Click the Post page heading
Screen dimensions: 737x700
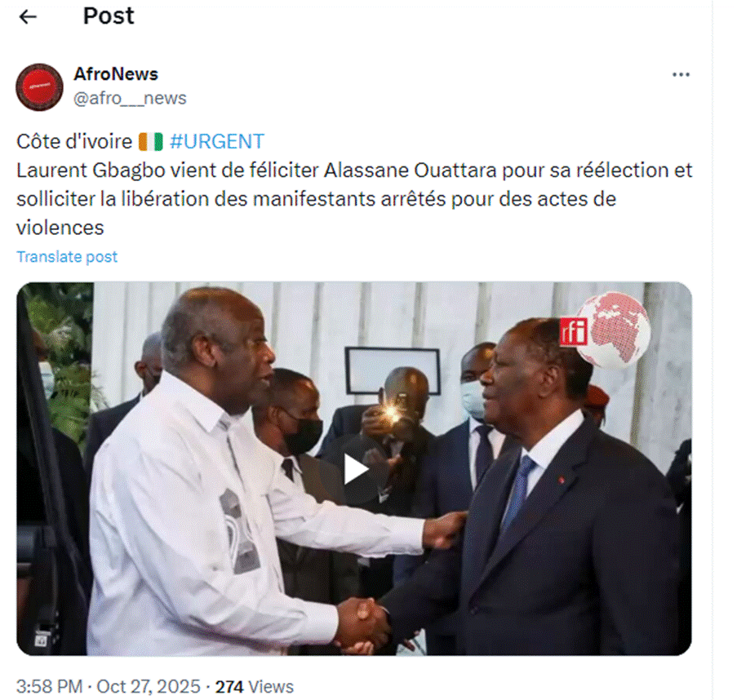point(109,16)
